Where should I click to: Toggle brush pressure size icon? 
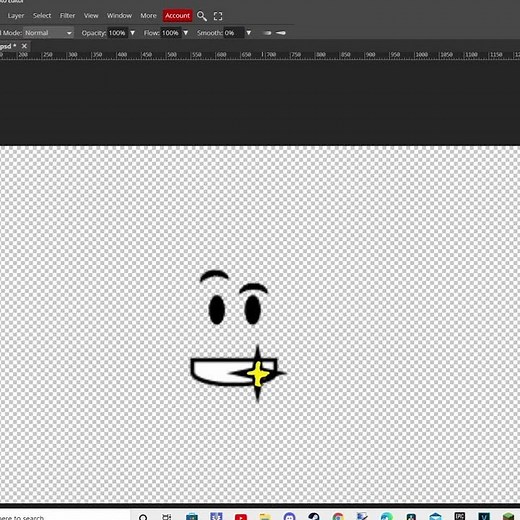[281, 33]
